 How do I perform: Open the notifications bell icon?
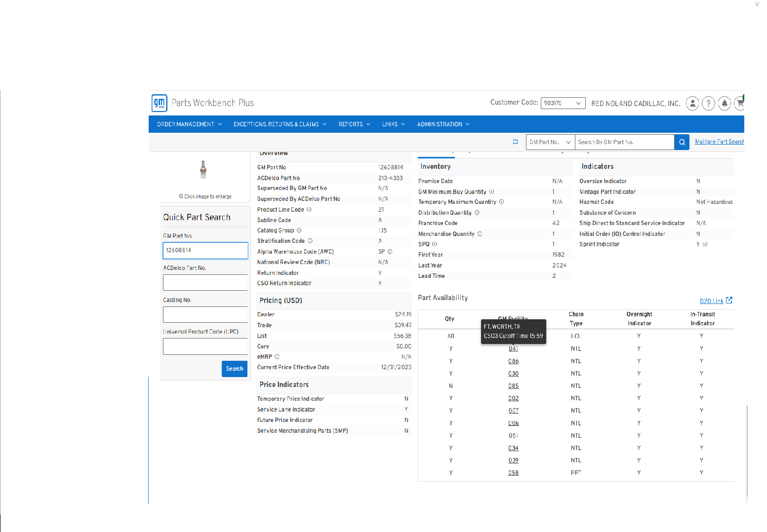click(724, 103)
